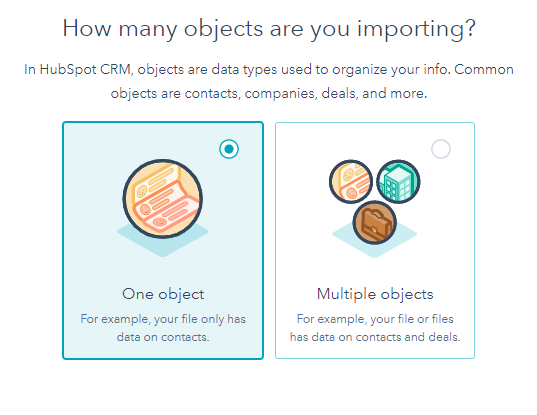Click the HubSpot CRM objects description paragraph
Viewport: 537px width, 415px height.
[x=269, y=81]
